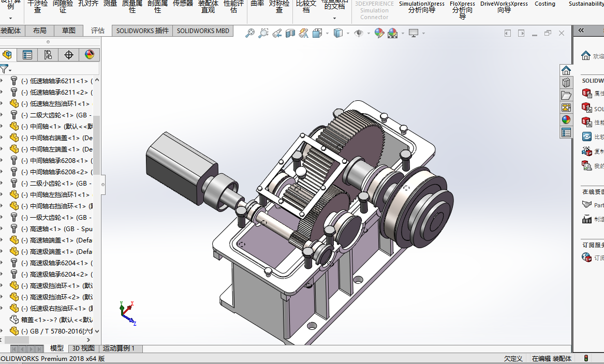Image resolution: width=604 pixels, height=364 pixels.
Task: Open the View Orientation dropdown arrow
Action: coord(328,34)
